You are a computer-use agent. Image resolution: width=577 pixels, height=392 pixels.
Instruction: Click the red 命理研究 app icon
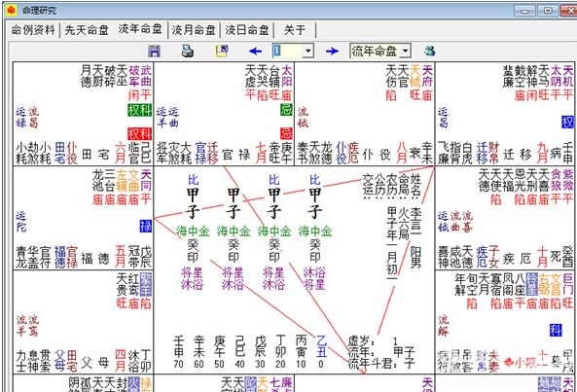coord(12,11)
